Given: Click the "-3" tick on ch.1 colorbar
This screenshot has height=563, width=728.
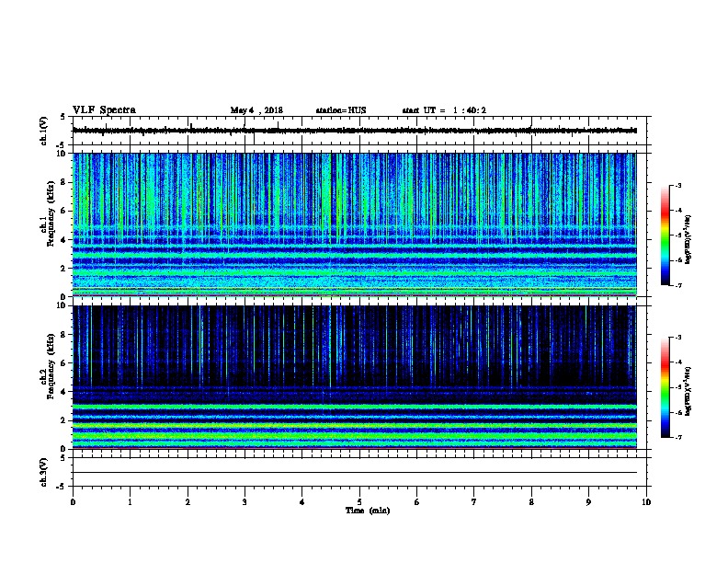Looking at the screenshot, I should click(x=677, y=185).
